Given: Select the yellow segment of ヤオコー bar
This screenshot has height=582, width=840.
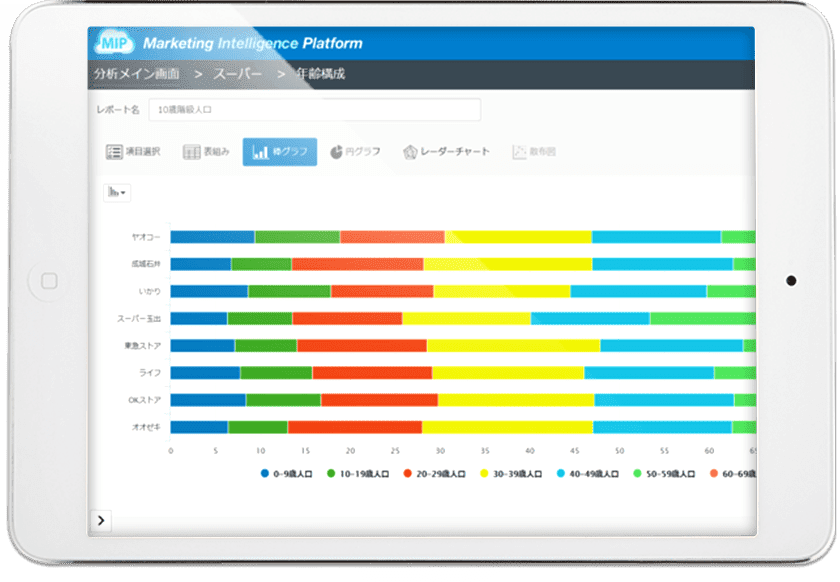Looking at the screenshot, I should 518,237.
